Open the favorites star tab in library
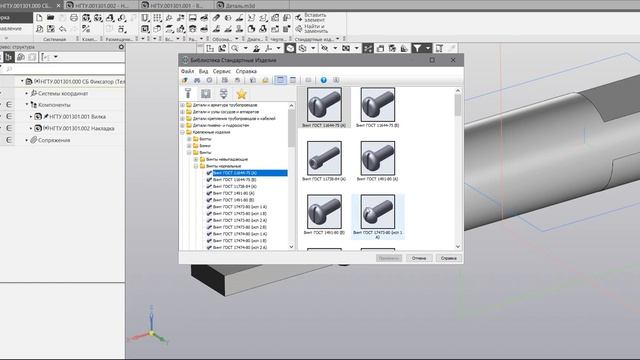The width and height of the screenshot is (640, 360). [242, 94]
